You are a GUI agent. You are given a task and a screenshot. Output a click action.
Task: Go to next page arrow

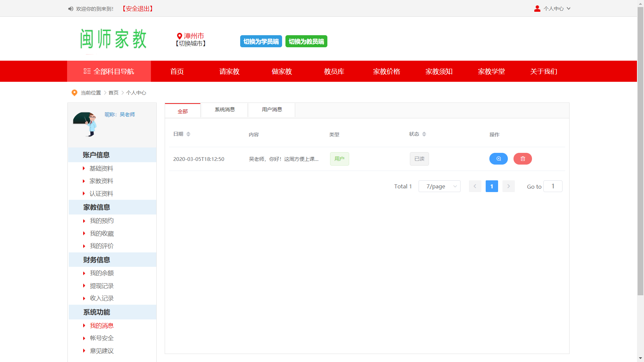(x=508, y=186)
